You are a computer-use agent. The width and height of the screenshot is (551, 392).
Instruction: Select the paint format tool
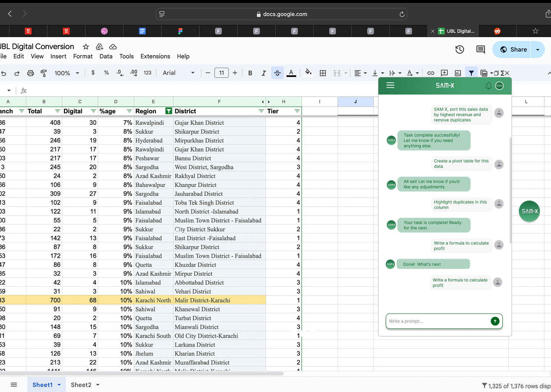[44, 73]
